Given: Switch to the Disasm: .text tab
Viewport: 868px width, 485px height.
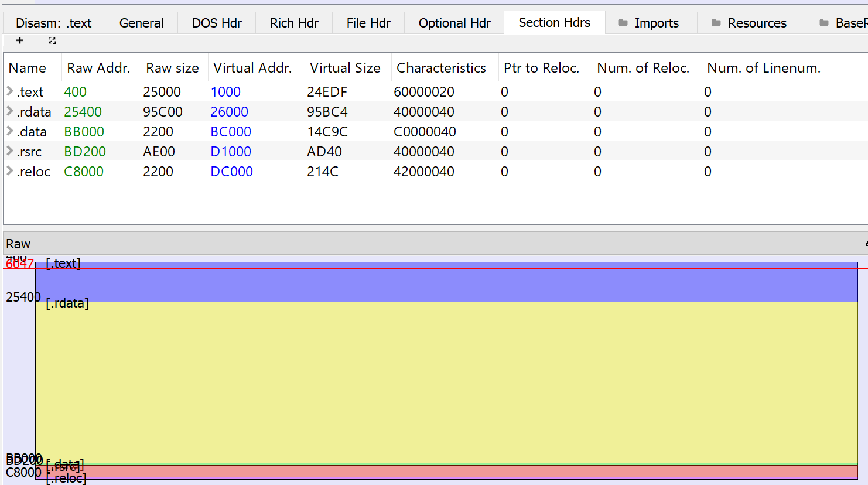Looking at the screenshot, I should point(54,23).
